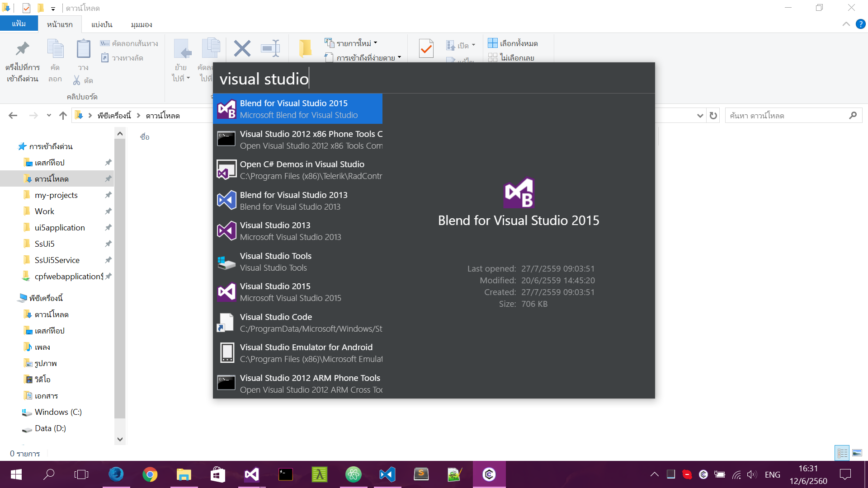868x488 pixels.
Task: Launch Blend for Visual Studio 2013 result
Action: pyautogui.click(x=298, y=201)
